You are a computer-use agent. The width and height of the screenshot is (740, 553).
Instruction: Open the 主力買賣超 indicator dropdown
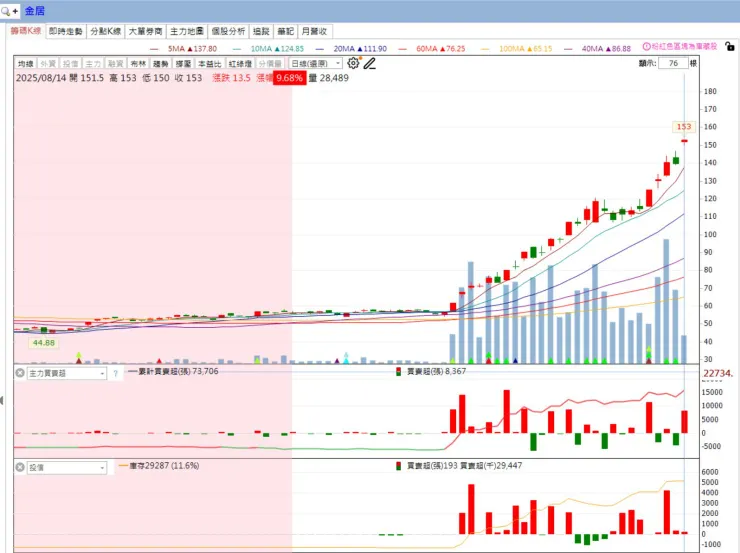click(67, 374)
